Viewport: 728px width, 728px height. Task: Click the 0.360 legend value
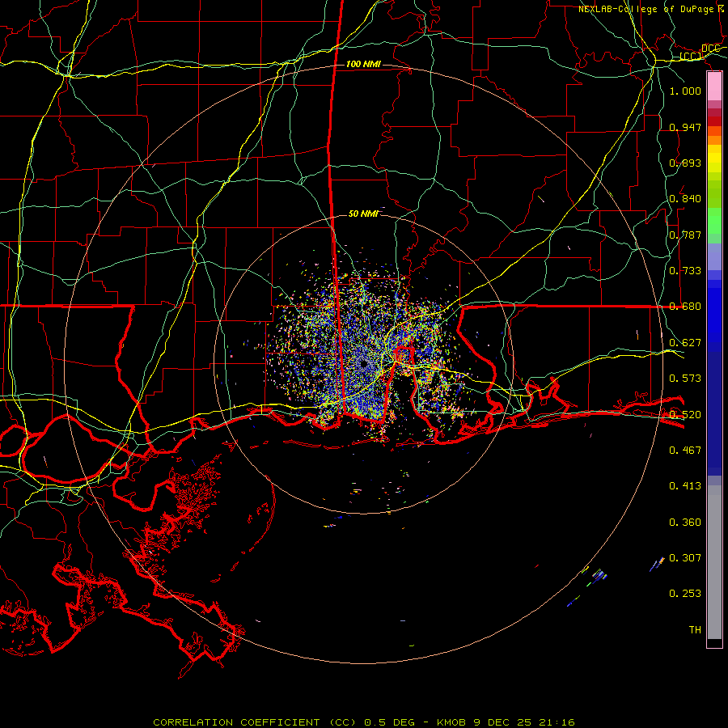click(685, 523)
